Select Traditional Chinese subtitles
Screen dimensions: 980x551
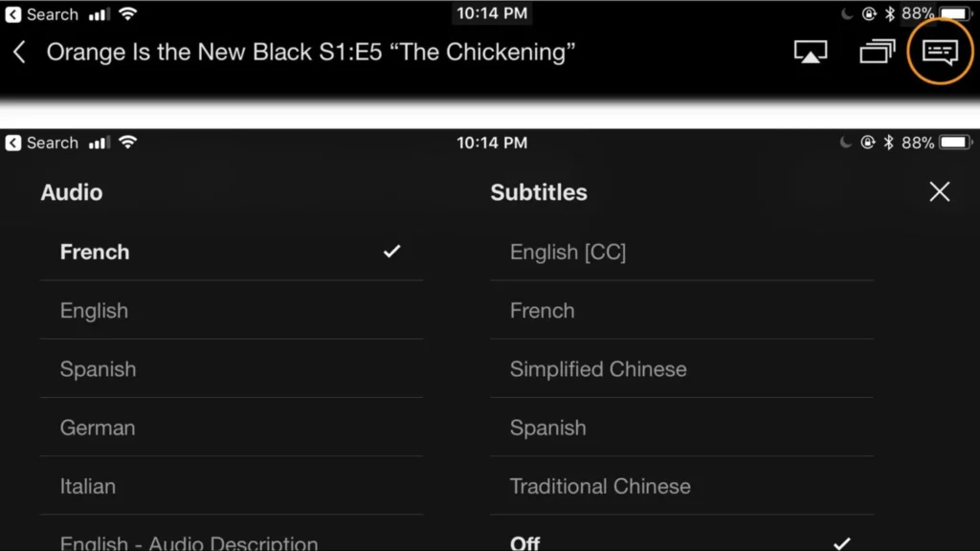pyautogui.click(x=600, y=486)
